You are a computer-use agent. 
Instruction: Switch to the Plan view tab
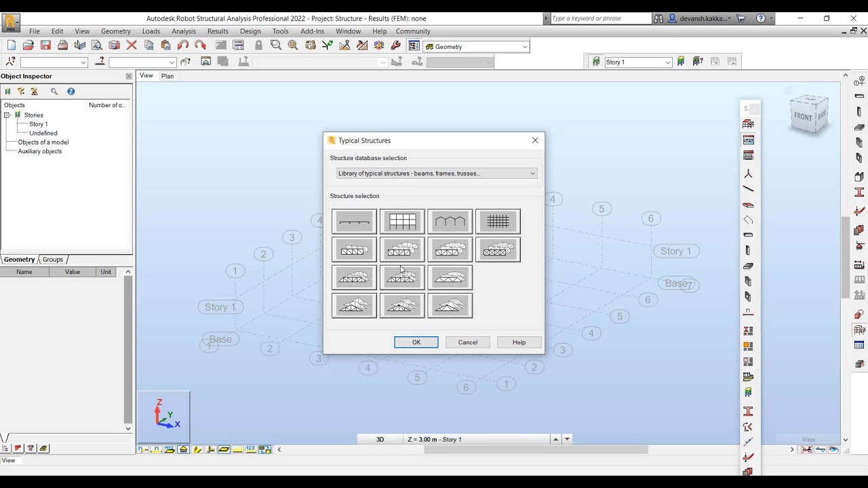tap(167, 76)
